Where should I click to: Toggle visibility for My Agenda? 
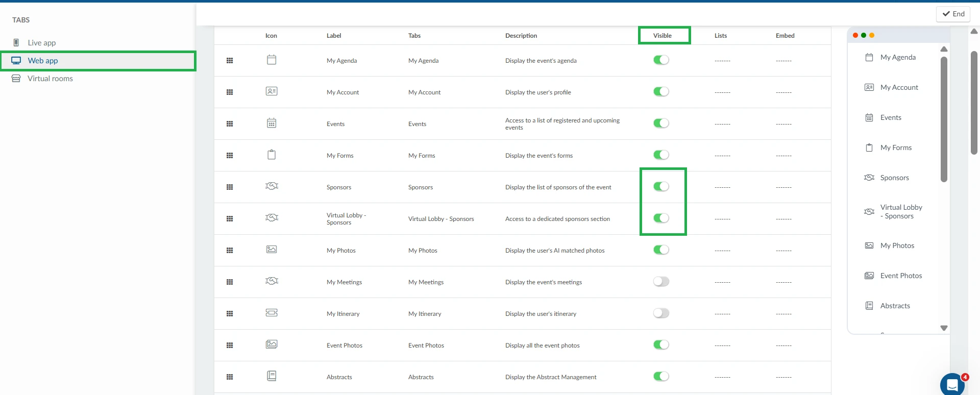[x=661, y=60]
